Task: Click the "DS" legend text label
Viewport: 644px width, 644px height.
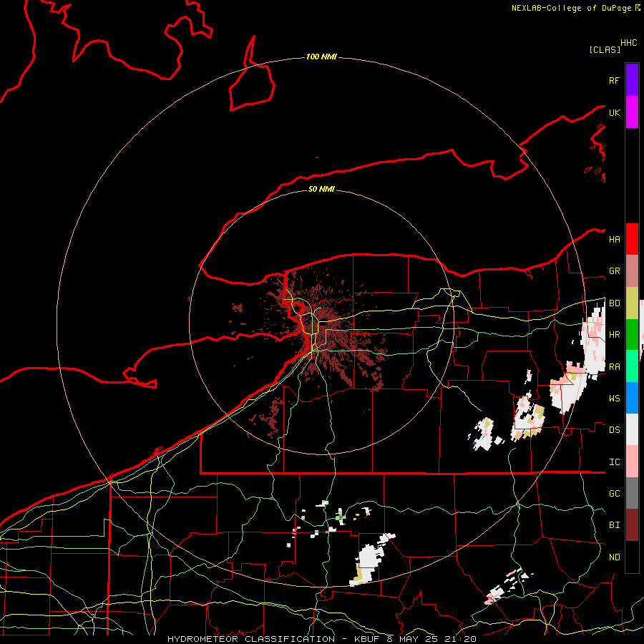Action: tap(614, 430)
